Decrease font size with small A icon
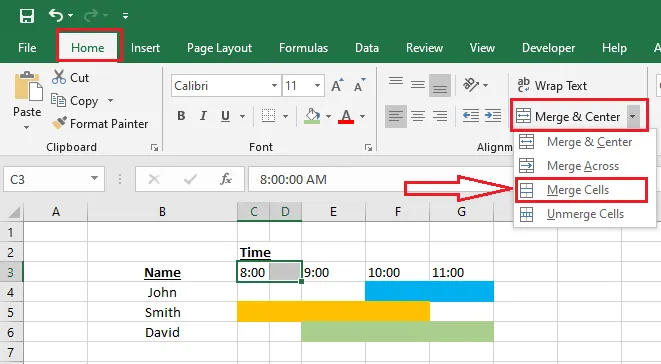The height and width of the screenshot is (364, 661). click(x=360, y=86)
